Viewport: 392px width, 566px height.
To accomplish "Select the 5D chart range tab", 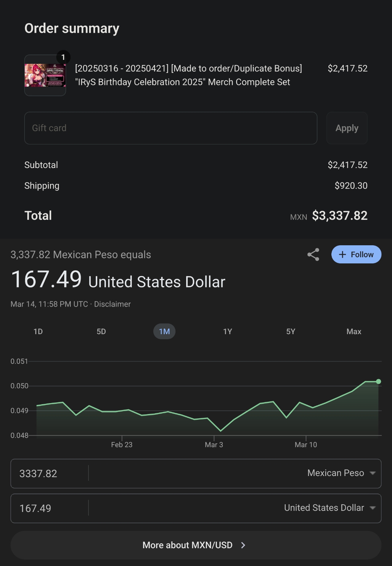I will (x=101, y=332).
